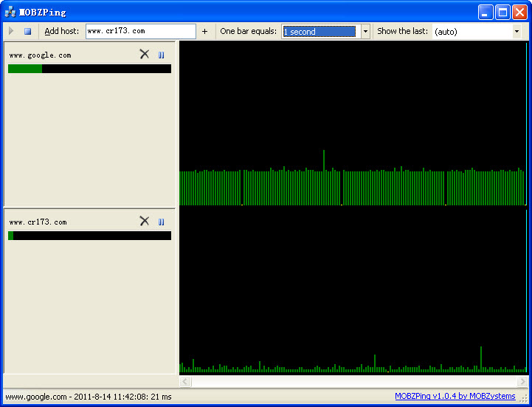Select the www.google.com host label
This screenshot has height=407, width=532.
41,55
